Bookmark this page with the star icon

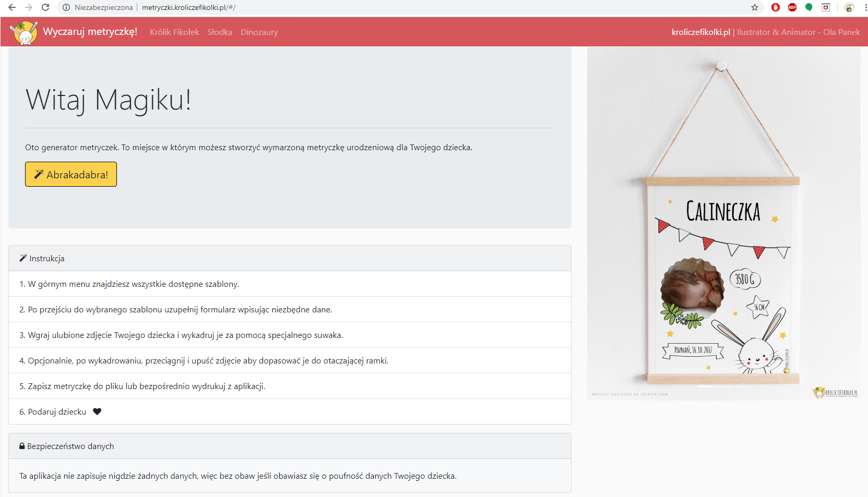coord(754,7)
